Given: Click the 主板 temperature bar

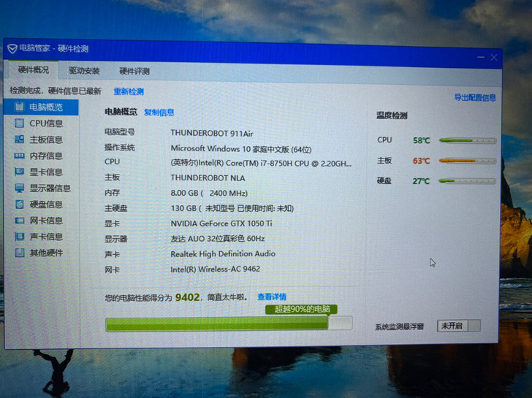Looking at the screenshot, I should coord(468,161).
